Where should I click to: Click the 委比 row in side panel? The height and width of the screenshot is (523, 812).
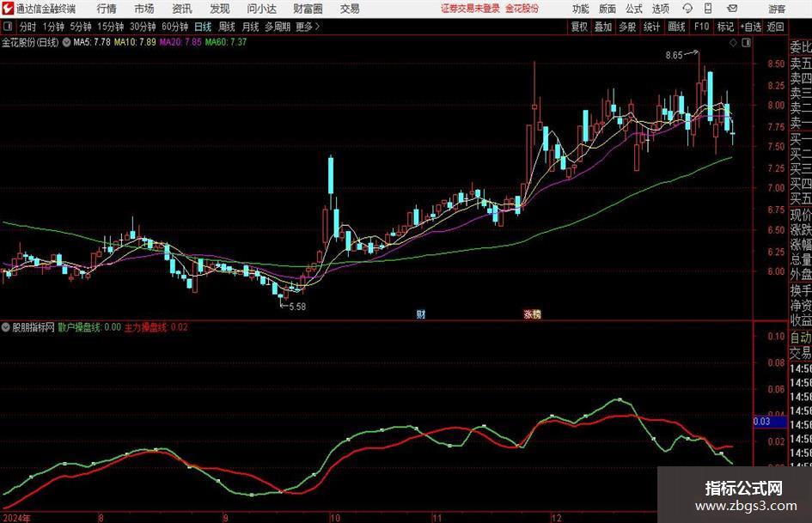tap(801, 47)
